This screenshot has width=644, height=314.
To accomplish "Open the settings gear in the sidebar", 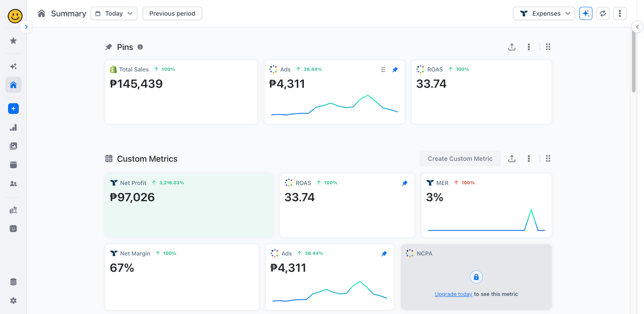I will point(13,301).
